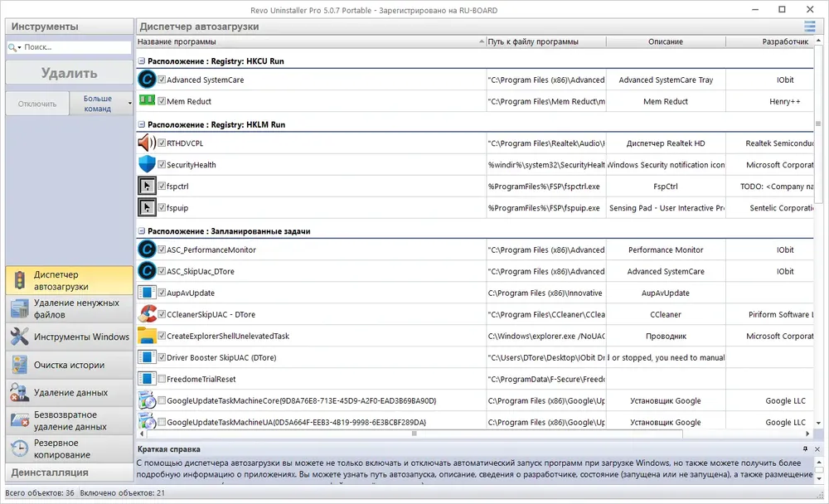The width and height of the screenshot is (829, 504).
Task: Open the Больше команд dropdown arrow
Action: tap(129, 104)
